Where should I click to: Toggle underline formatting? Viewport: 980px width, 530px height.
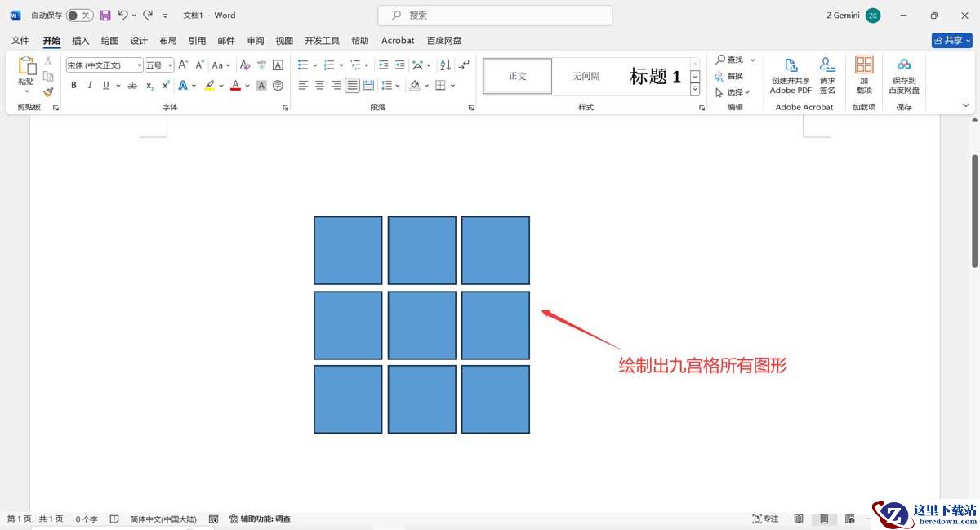105,85
